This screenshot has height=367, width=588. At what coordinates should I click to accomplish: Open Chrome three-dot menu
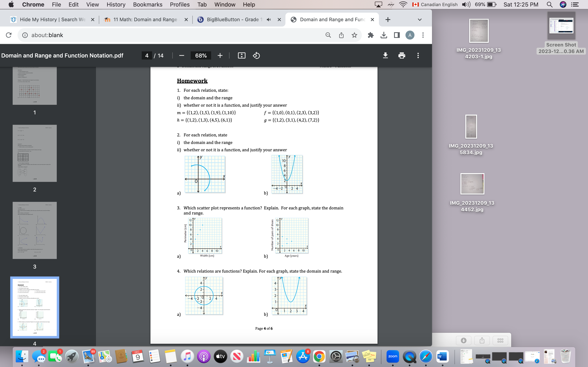pyautogui.click(x=423, y=35)
